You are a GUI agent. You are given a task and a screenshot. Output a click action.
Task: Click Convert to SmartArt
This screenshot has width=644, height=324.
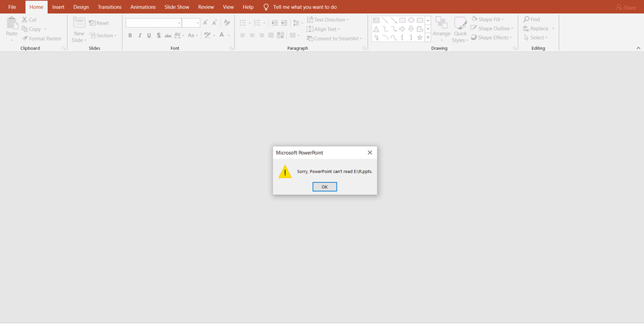(334, 38)
